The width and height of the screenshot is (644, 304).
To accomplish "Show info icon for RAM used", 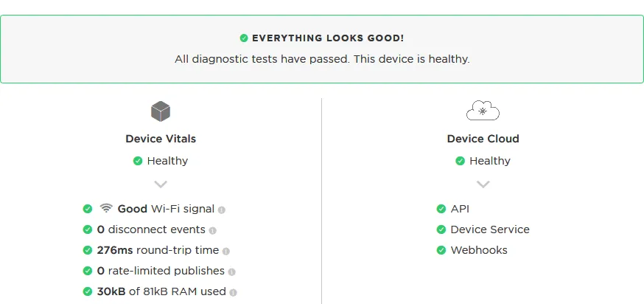I will pyautogui.click(x=233, y=292).
